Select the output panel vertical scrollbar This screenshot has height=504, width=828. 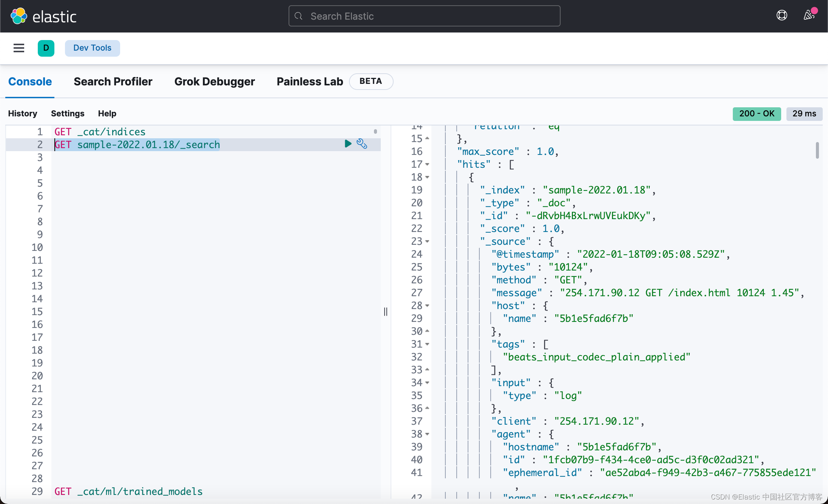tap(817, 150)
